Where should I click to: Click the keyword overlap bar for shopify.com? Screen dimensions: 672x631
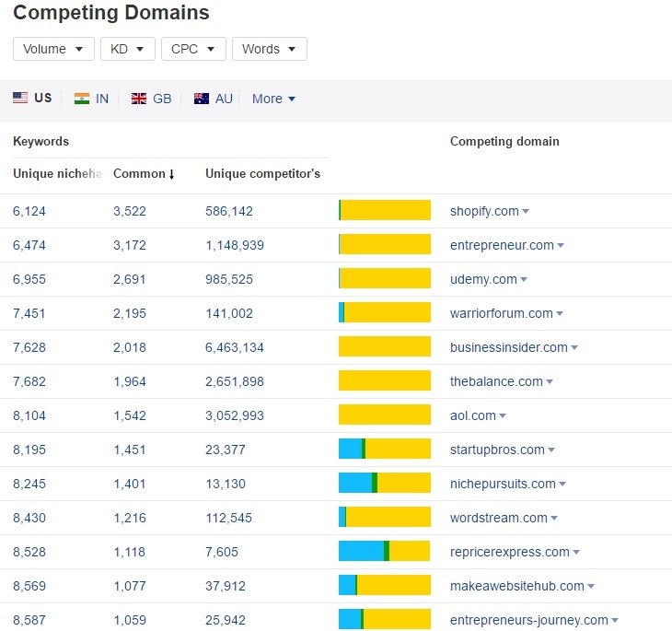click(x=385, y=210)
